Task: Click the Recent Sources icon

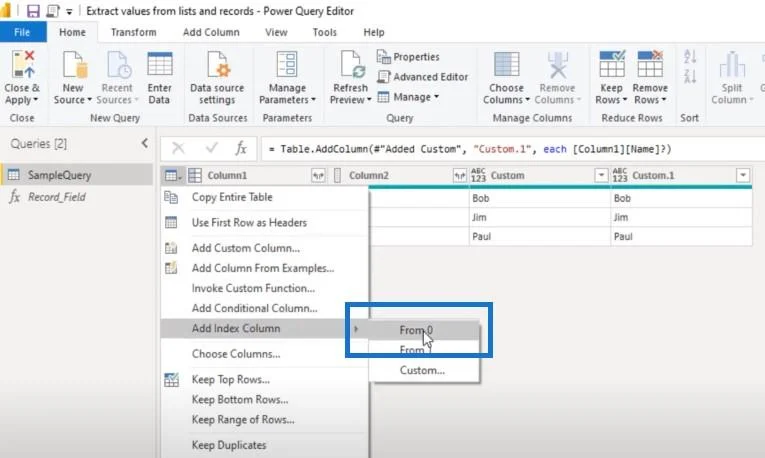Action: pyautogui.click(x=119, y=64)
